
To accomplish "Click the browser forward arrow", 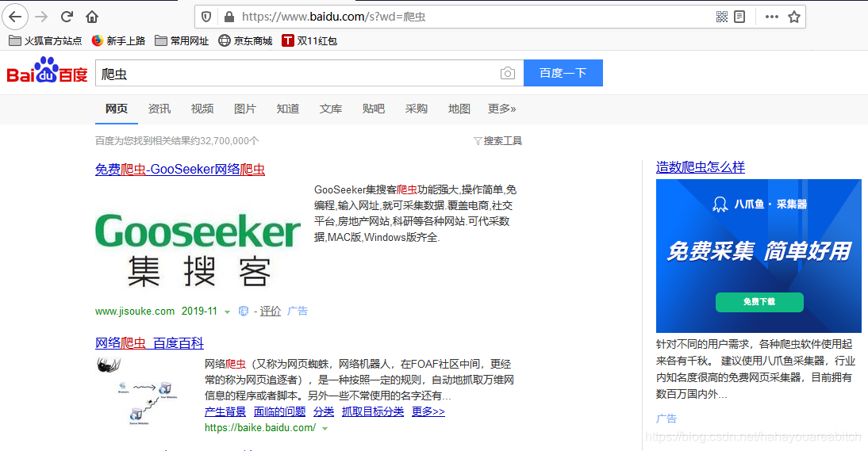I will 41,17.
